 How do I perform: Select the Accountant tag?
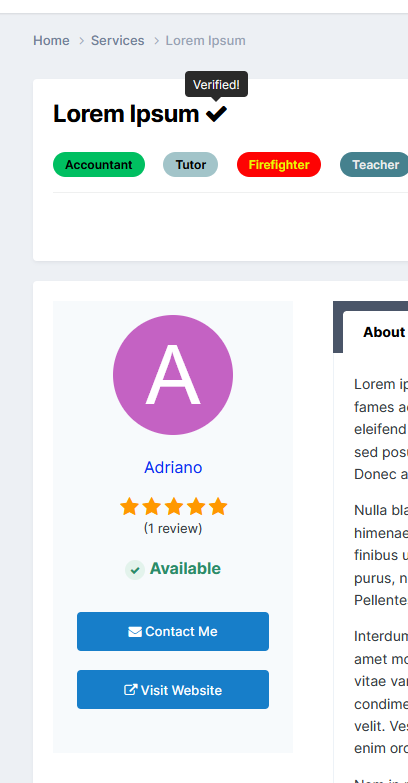click(99, 165)
